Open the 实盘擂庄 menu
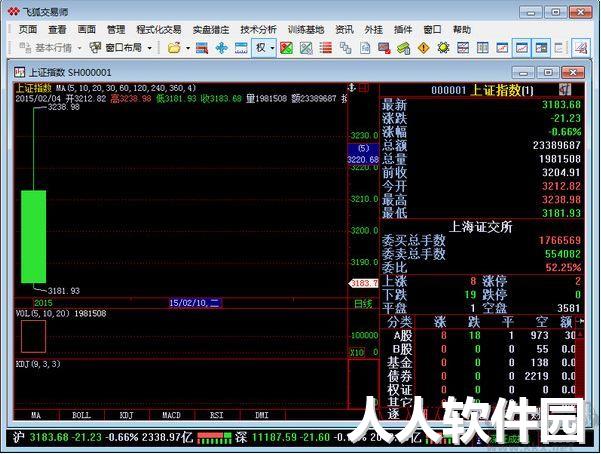 (211, 30)
